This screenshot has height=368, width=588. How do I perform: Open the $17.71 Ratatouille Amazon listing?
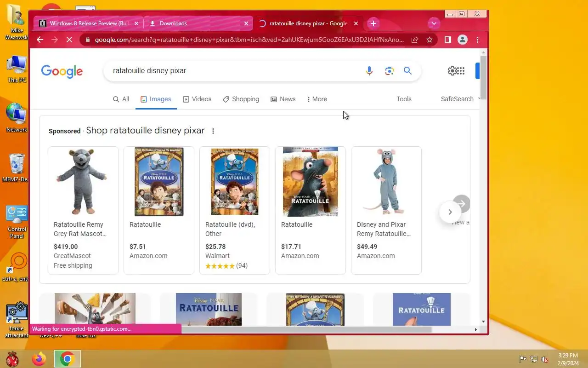coord(311,210)
